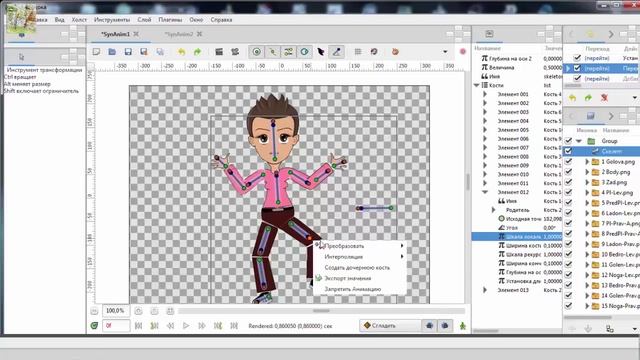
Task: Expand Элемент 005 in parameters tree
Action: click(485, 130)
